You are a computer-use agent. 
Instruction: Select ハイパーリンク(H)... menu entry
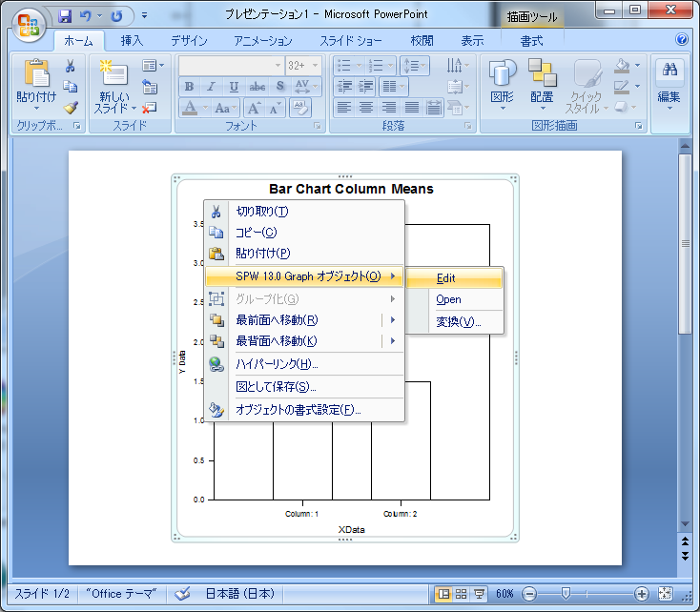click(x=304, y=364)
